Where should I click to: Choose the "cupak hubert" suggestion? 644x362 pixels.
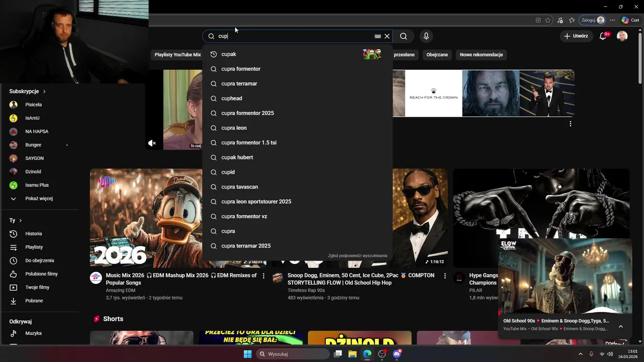(x=297, y=157)
